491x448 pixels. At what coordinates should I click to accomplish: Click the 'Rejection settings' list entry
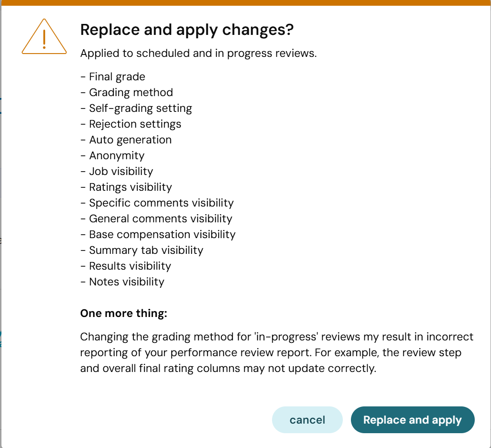click(x=131, y=124)
